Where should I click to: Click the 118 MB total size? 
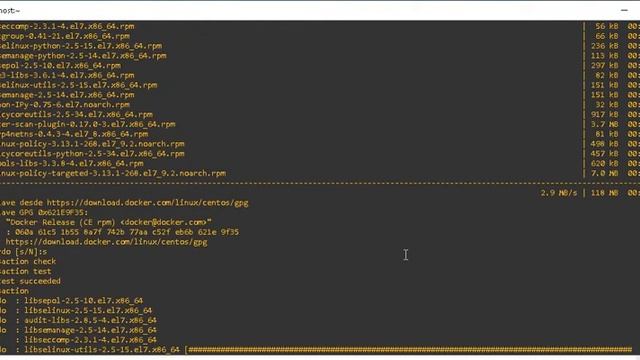tap(604, 193)
